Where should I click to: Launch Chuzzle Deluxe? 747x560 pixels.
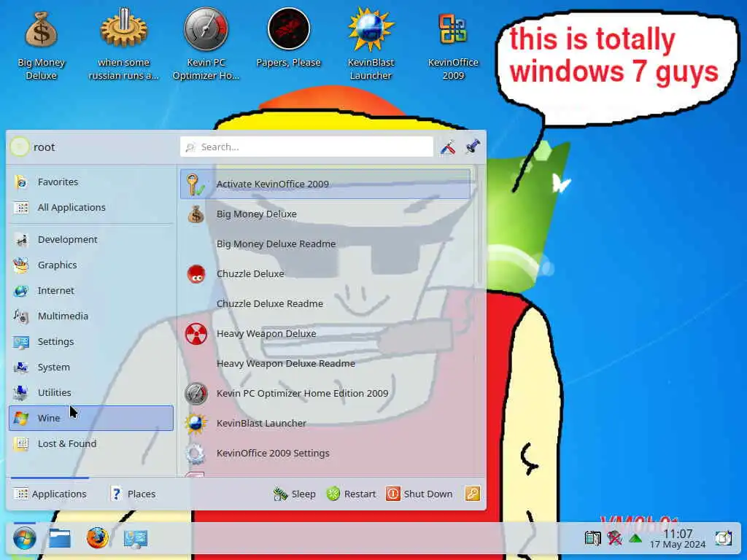[325, 274]
